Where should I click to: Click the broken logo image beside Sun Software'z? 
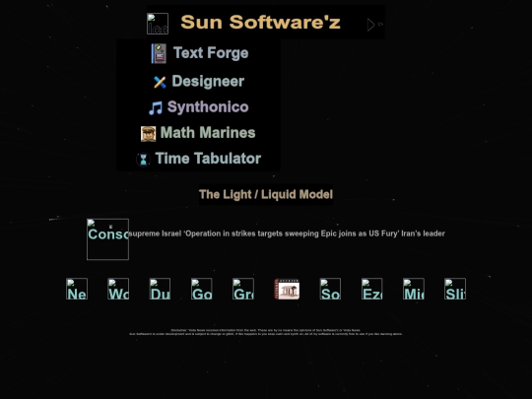point(158,24)
